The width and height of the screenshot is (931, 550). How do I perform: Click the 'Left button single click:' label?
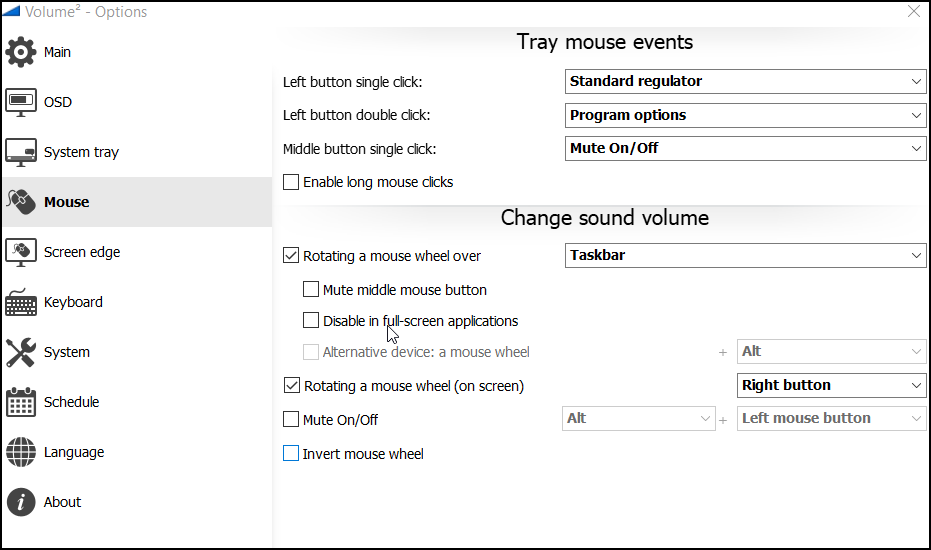click(x=353, y=82)
